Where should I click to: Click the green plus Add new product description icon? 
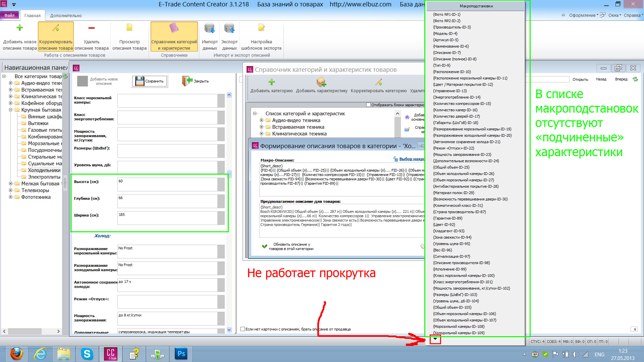pos(20,28)
